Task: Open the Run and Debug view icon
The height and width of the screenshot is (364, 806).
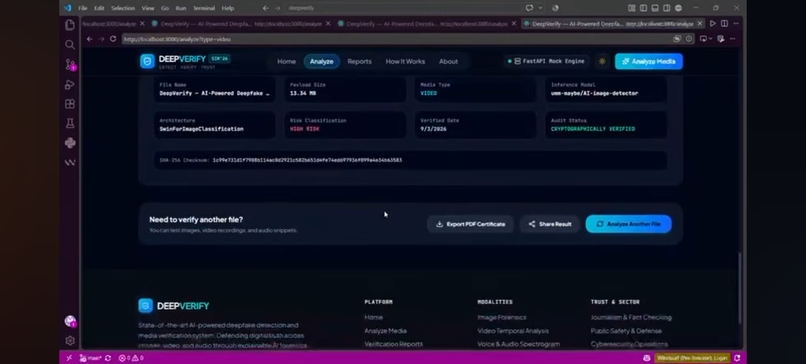Action: tap(70, 84)
